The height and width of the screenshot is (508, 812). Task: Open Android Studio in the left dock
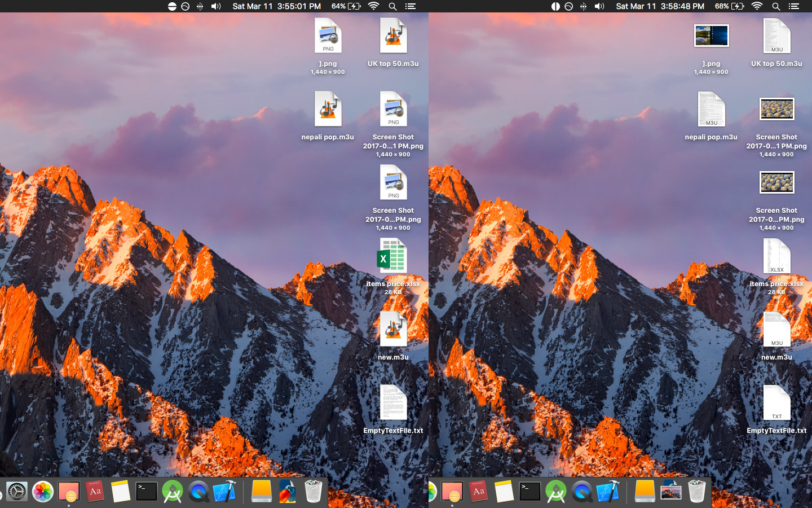[x=173, y=492]
